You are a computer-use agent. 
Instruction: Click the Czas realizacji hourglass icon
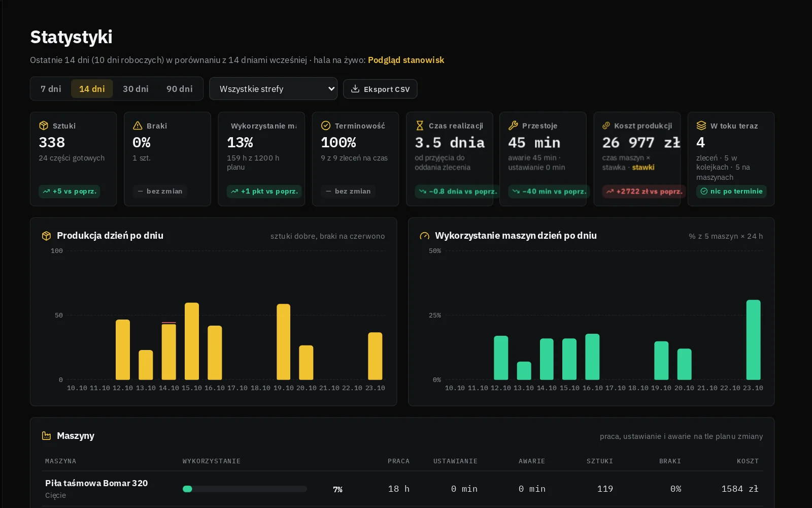[x=420, y=125]
